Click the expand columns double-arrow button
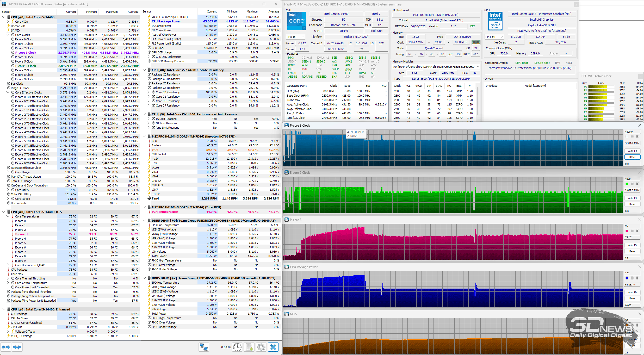 click(6, 347)
